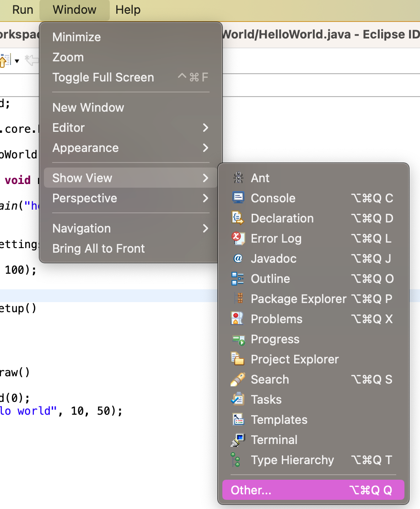Click the Ant view icon

pyautogui.click(x=237, y=178)
